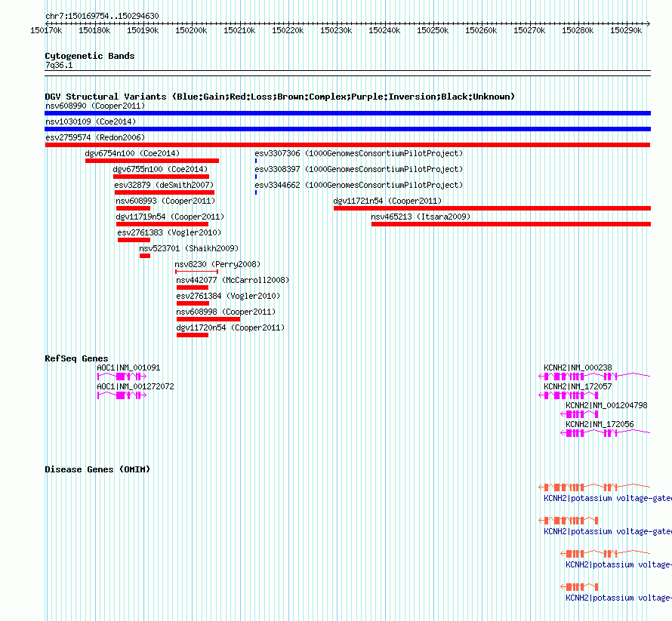The width and height of the screenshot is (672, 621).
Task: Open the esv2761384 (Vogler2010) label
Action: coord(228,296)
